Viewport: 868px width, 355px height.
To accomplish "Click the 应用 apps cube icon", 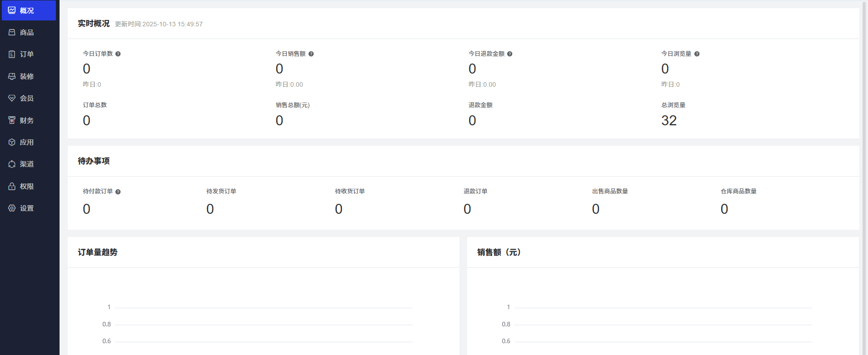I will coord(12,142).
